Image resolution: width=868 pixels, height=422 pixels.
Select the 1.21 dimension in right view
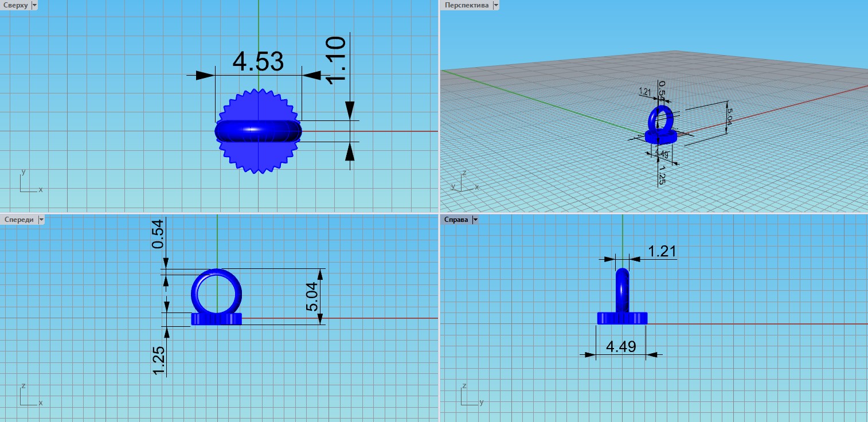662,251
